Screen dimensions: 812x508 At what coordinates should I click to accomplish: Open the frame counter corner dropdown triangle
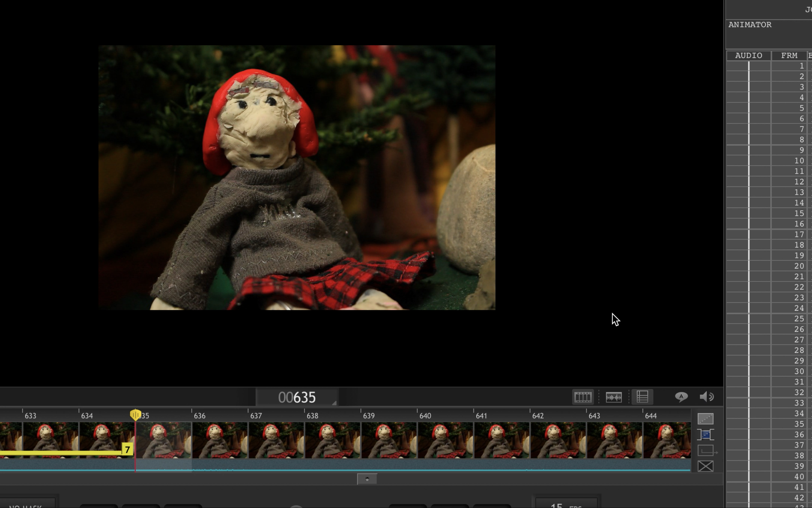coord(334,403)
